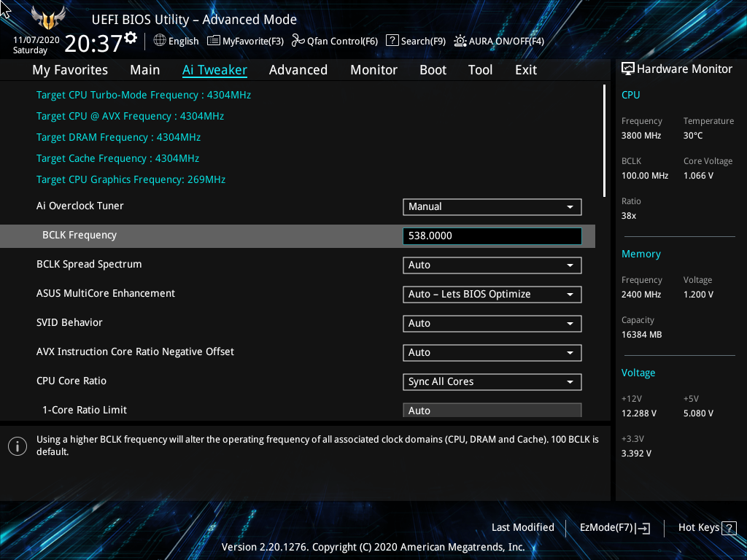Open AVX Instruction Core Ratio Negative Offset dropdown

(492, 352)
